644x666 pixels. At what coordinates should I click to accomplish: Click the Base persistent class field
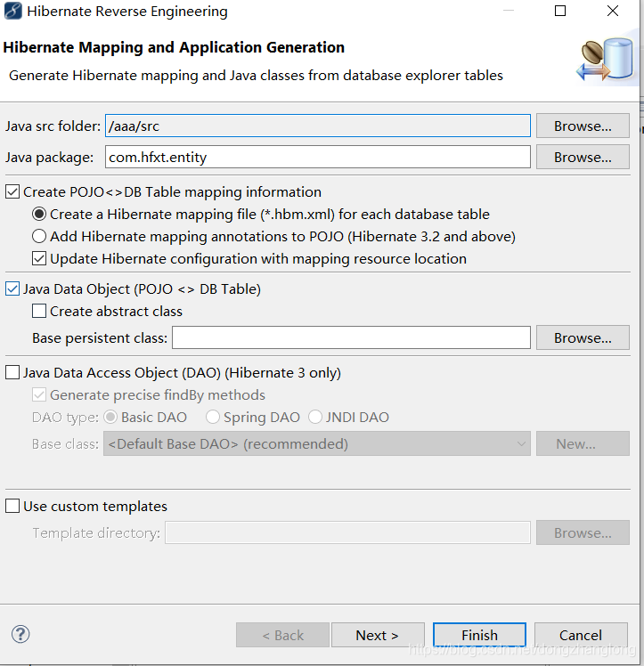(x=351, y=337)
